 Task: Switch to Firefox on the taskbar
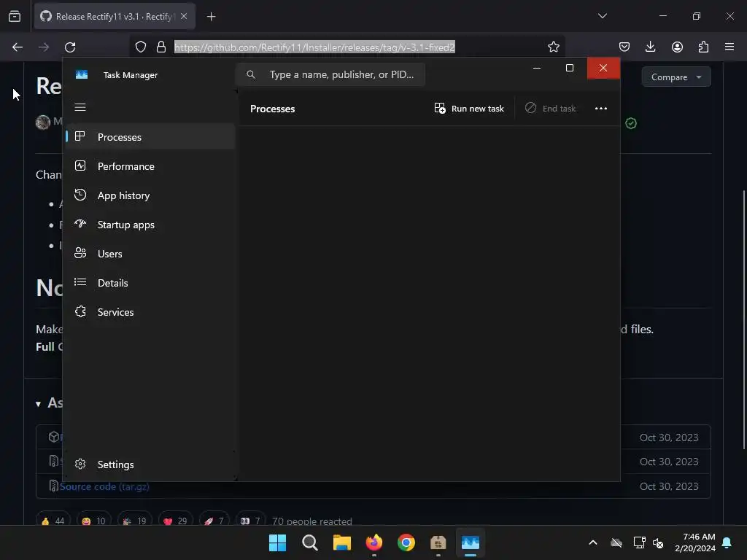tap(374, 542)
